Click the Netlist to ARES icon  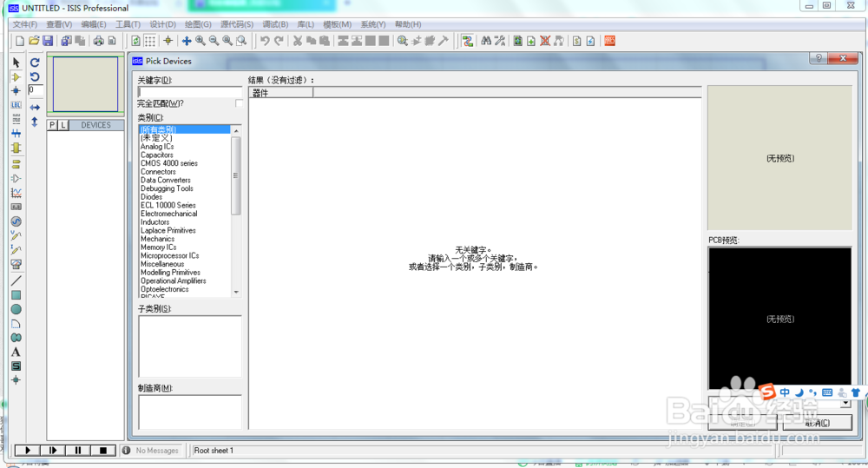609,41
